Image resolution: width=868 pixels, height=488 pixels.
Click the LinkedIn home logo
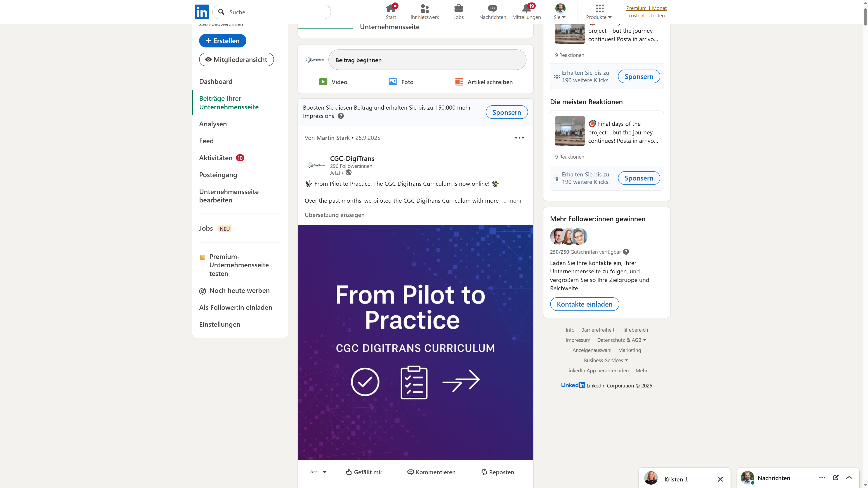201,12
